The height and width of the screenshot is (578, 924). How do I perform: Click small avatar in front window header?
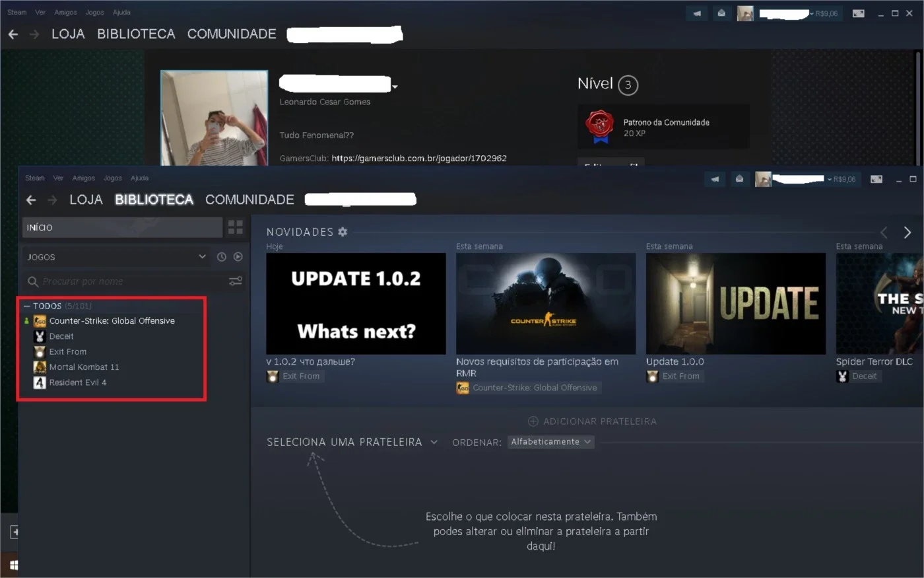pyautogui.click(x=763, y=179)
